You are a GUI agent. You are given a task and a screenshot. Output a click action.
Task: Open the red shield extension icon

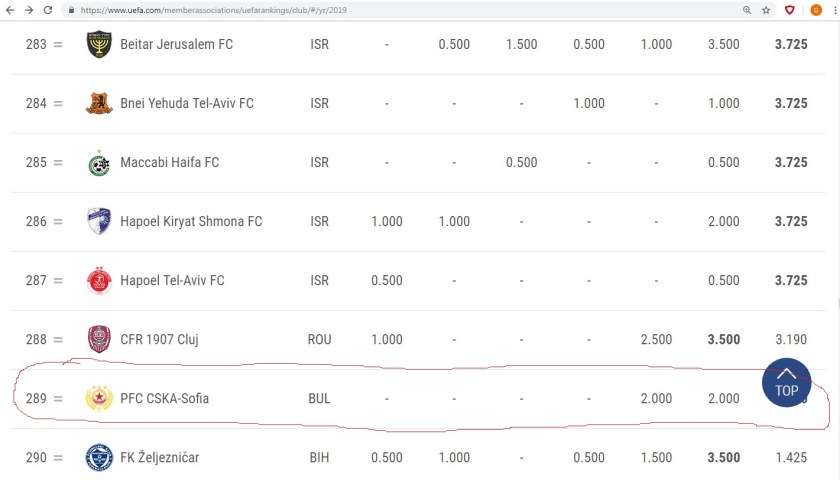790,9
